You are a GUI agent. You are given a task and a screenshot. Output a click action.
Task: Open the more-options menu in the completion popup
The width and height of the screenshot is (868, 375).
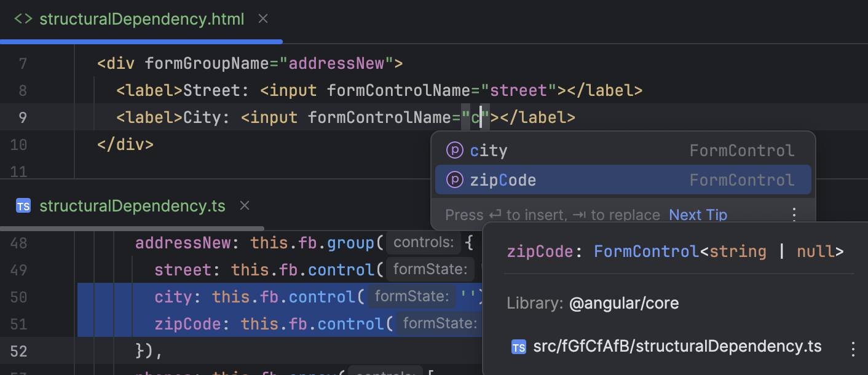(x=794, y=214)
